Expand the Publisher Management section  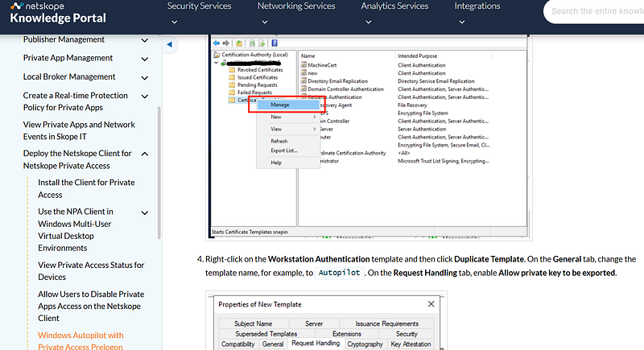tap(145, 40)
